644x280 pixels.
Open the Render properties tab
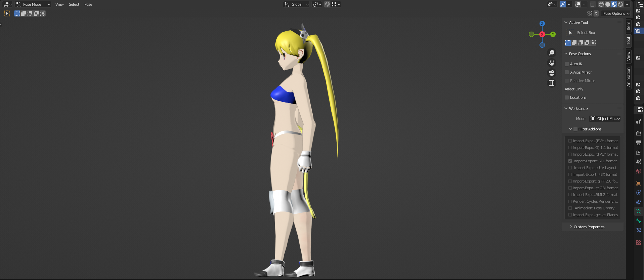pos(639,133)
